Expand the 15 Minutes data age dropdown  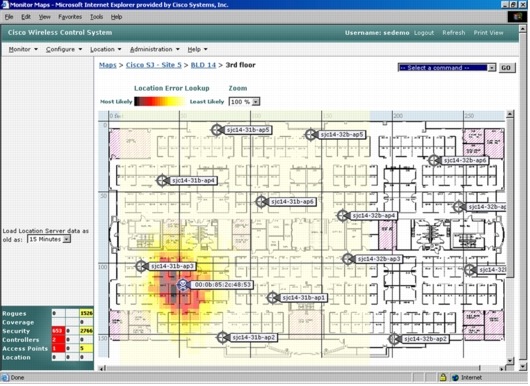click(x=49, y=239)
